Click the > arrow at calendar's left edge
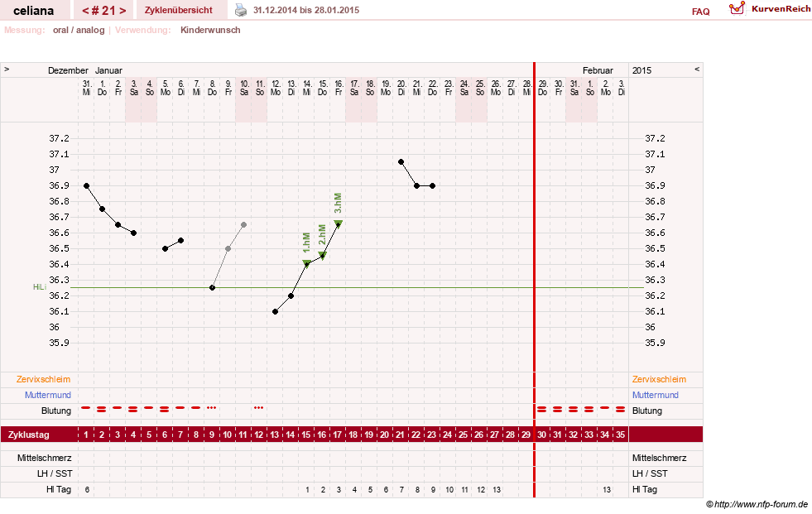This screenshot has height=514, width=812. (x=7, y=69)
